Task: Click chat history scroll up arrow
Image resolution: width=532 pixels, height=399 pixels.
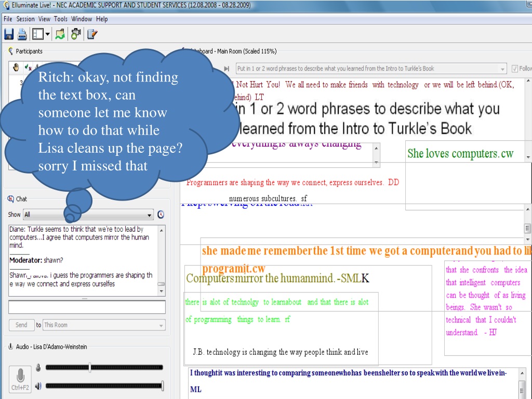Action: click(x=162, y=230)
